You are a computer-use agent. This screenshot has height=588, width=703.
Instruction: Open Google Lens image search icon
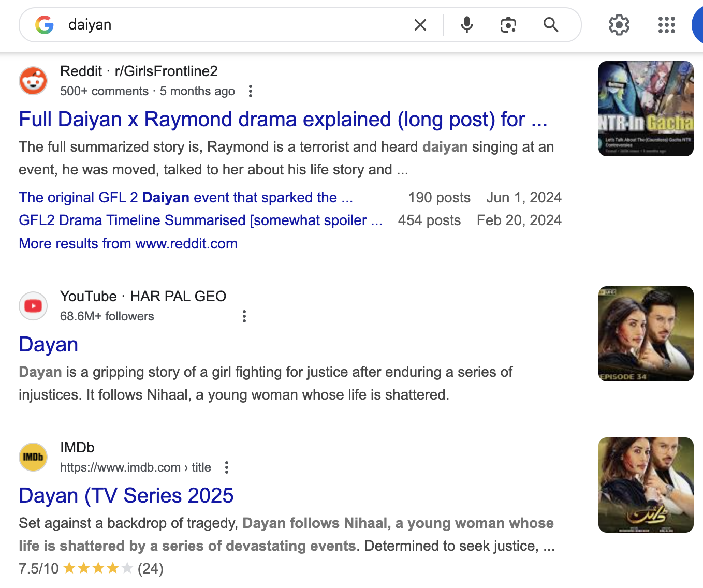coord(508,25)
